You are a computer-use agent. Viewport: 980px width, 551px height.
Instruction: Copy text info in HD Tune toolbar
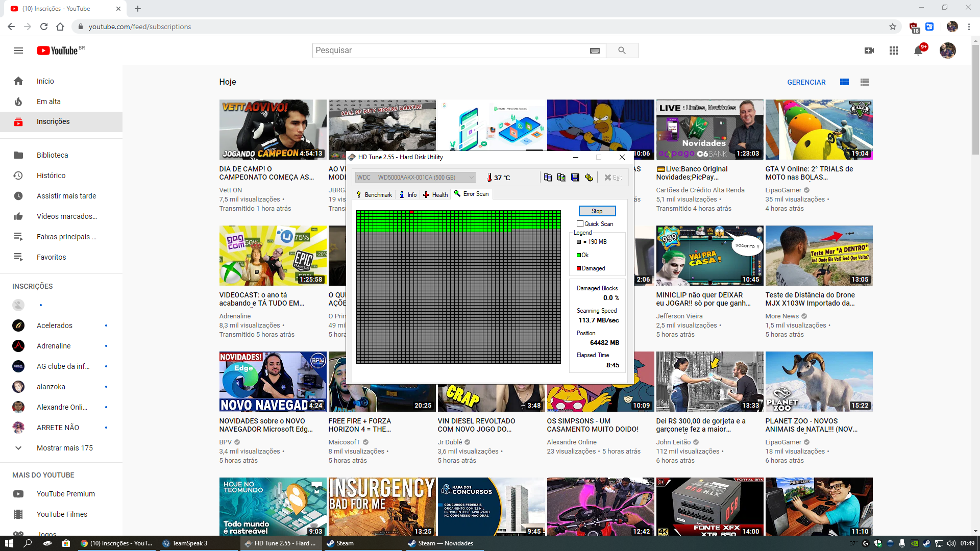click(548, 177)
